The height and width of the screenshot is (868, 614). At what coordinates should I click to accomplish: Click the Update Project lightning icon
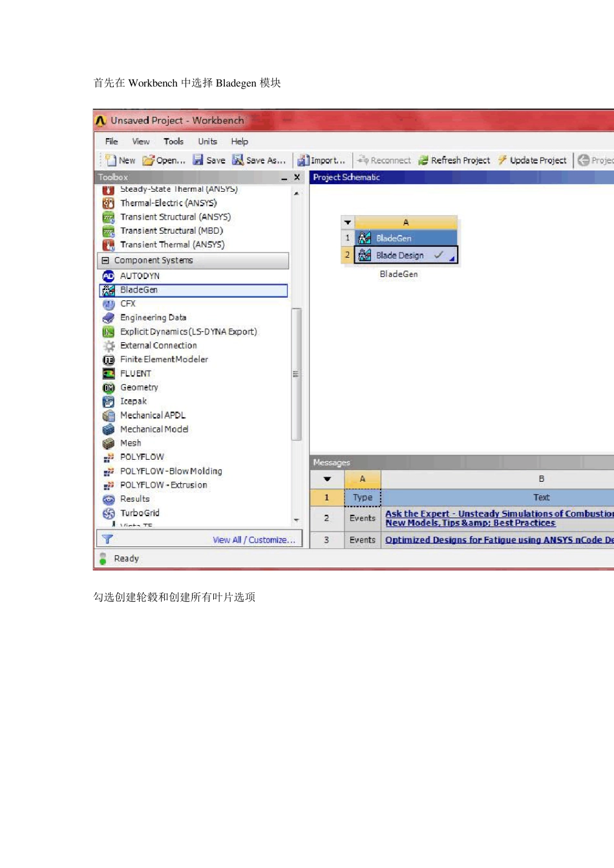click(502, 160)
